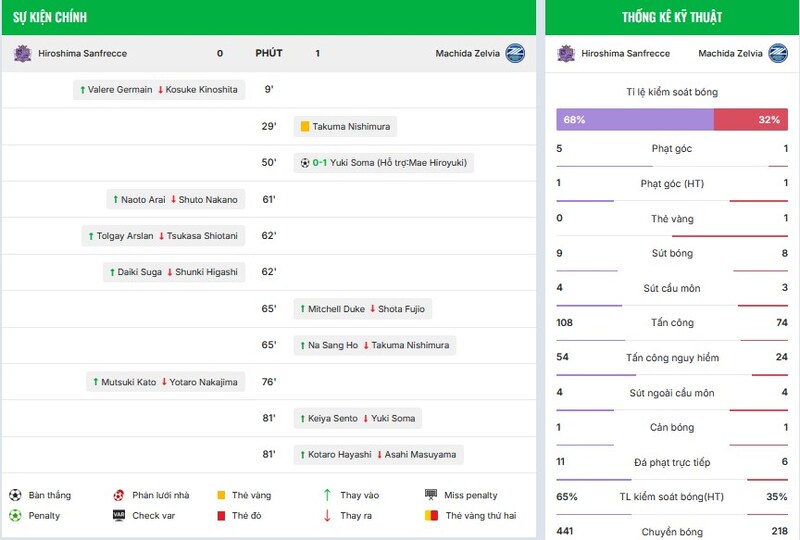Click the red Thẻ đỏ card legend icon
The width and height of the screenshot is (800, 540).
point(221,516)
